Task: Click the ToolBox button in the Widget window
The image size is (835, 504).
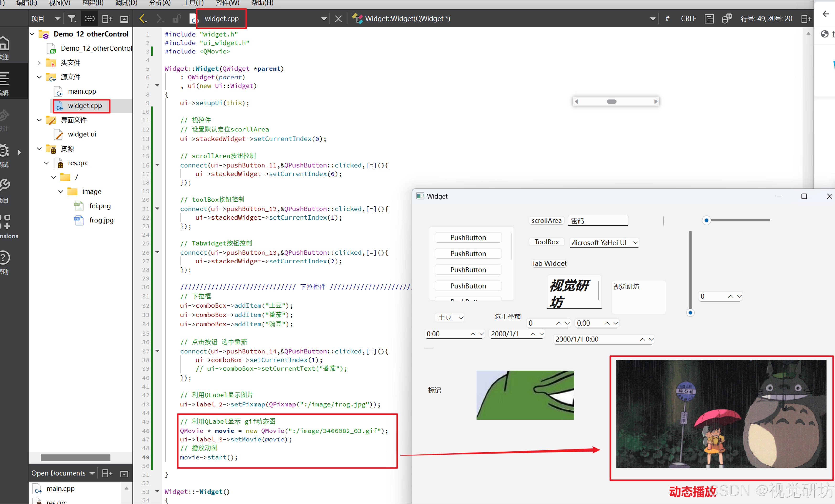Action: (546, 242)
